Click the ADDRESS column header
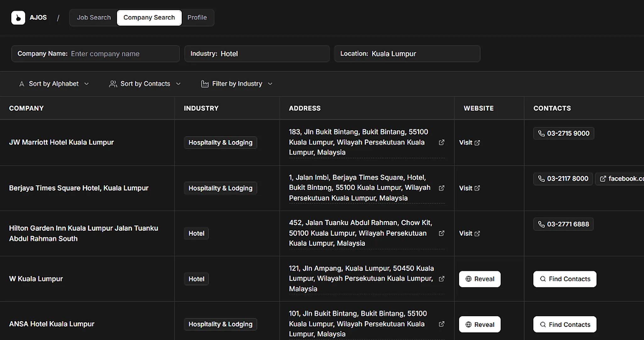 tap(305, 108)
